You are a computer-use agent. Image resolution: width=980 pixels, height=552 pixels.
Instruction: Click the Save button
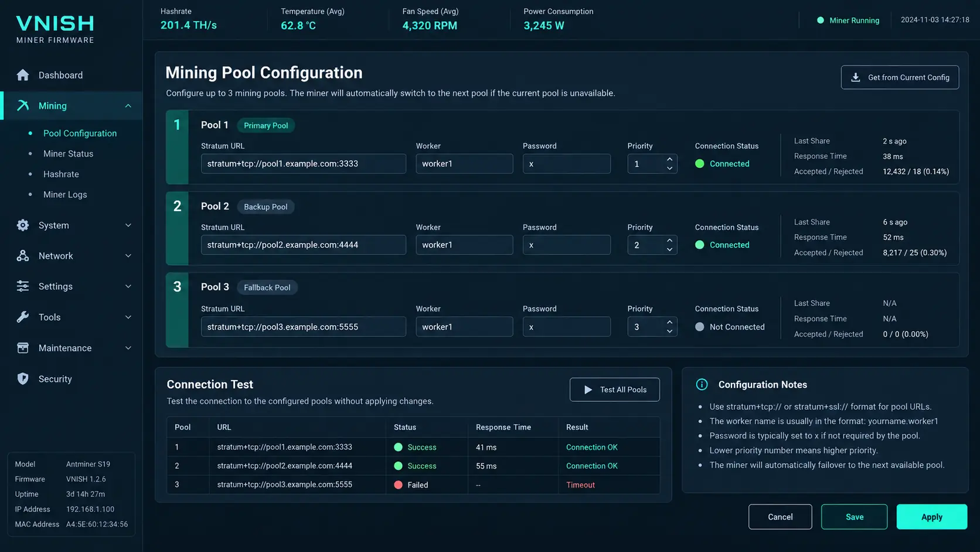pyautogui.click(x=854, y=517)
